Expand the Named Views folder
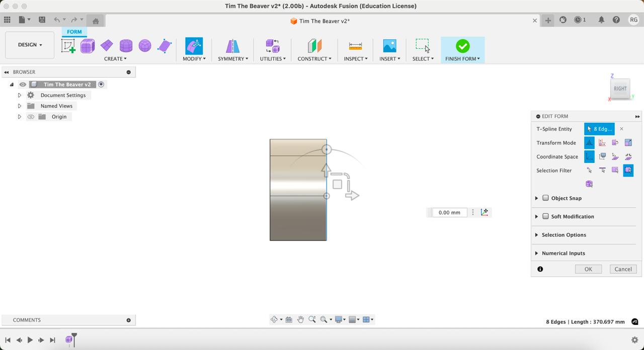 coord(20,106)
